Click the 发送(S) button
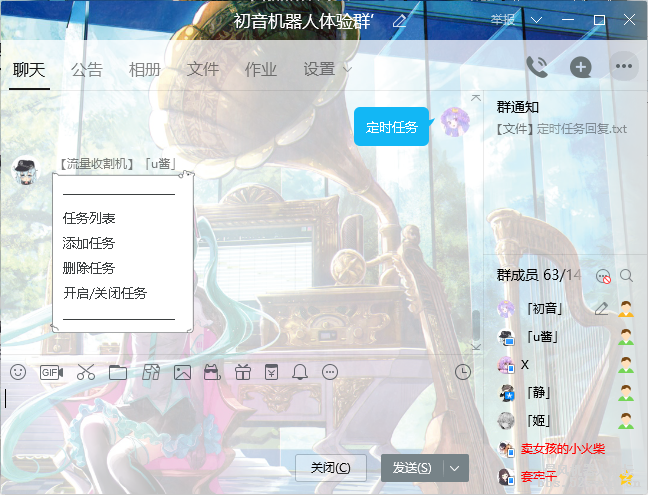The height and width of the screenshot is (495, 648). tap(412, 468)
